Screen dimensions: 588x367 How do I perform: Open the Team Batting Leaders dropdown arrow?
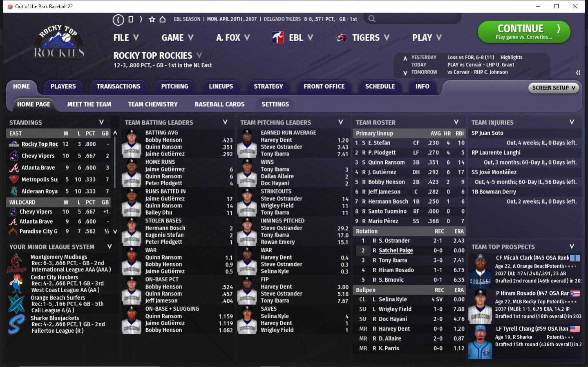[x=225, y=122]
